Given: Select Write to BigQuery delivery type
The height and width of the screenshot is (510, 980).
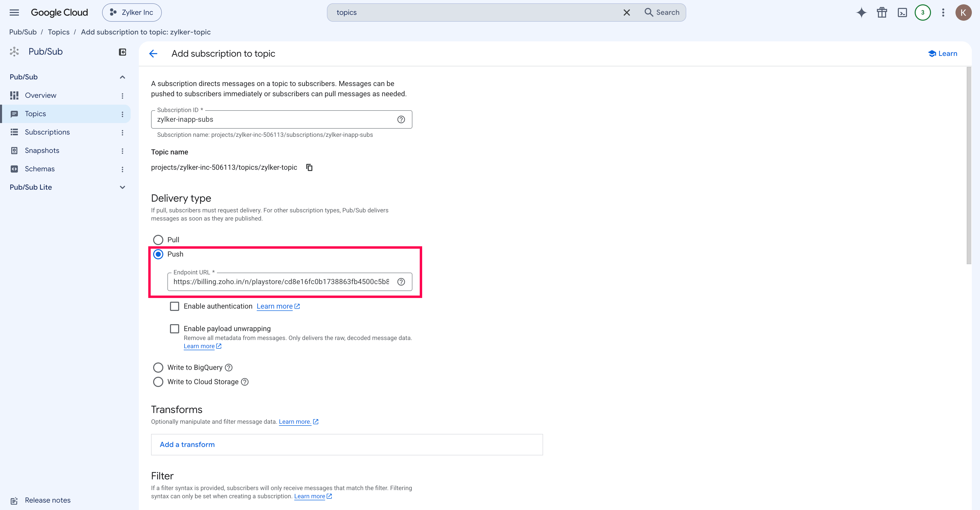Looking at the screenshot, I should click(158, 368).
